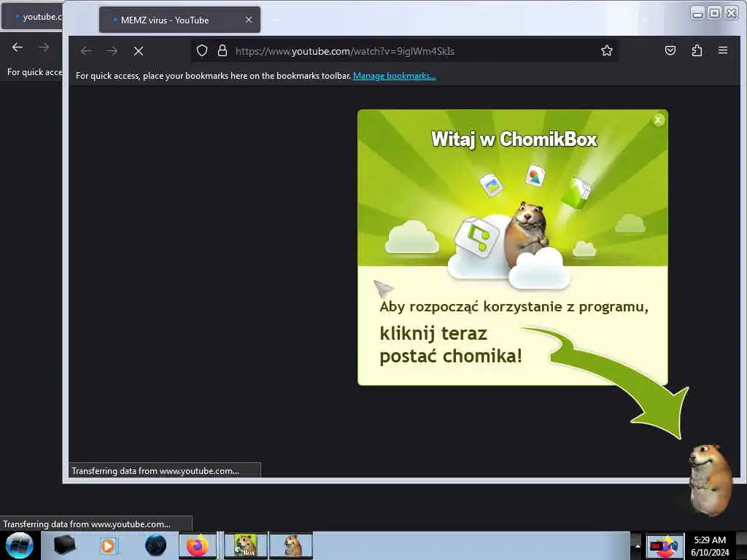Image resolution: width=747 pixels, height=560 pixels.
Task: Click the hamster character on the desktop
Action: 711,480
